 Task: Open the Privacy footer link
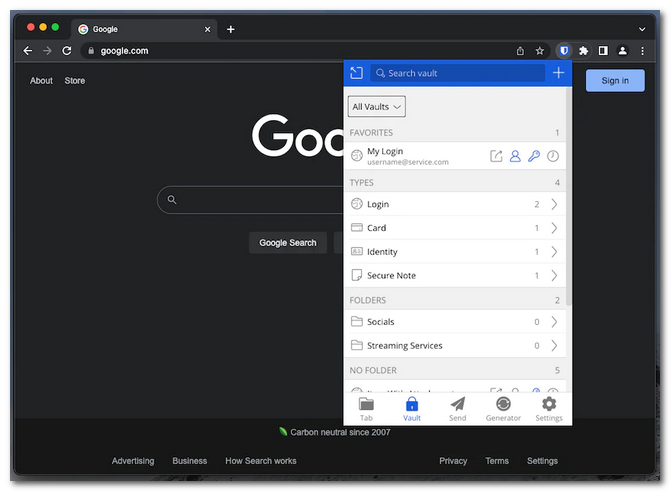pyautogui.click(x=453, y=461)
